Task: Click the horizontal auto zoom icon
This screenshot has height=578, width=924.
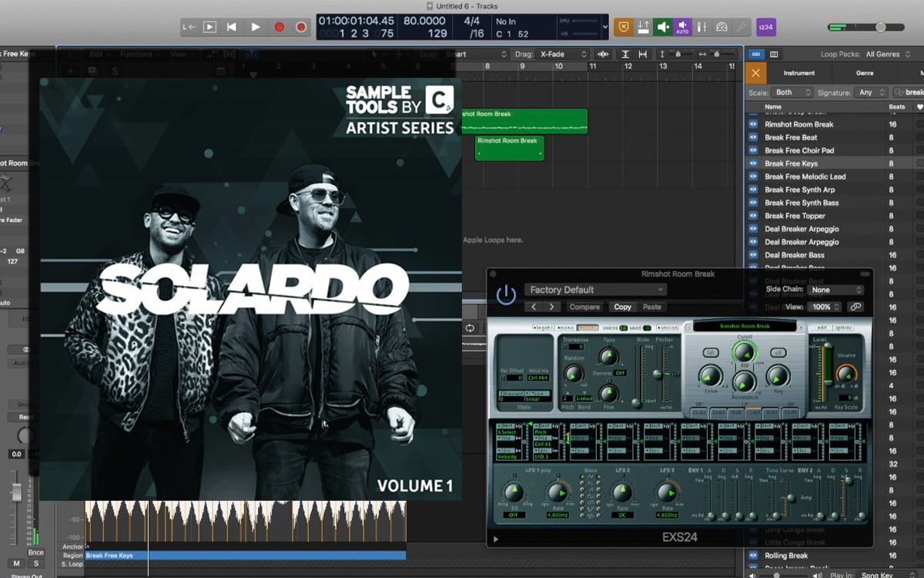Action: coord(643,55)
